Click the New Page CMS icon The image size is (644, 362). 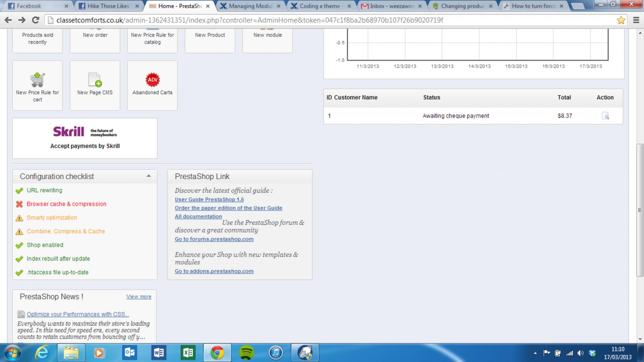click(x=95, y=80)
